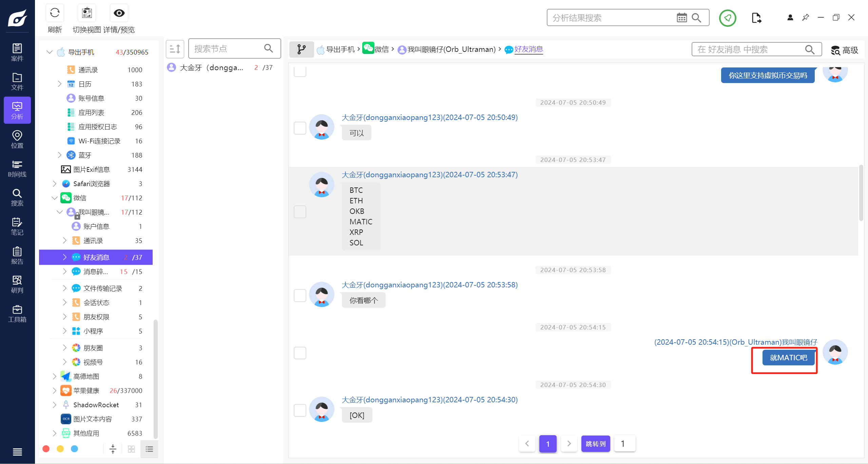Click the branch tree icon beside the breadcrumb
Viewport: 868px width, 464px height.
[301, 49]
